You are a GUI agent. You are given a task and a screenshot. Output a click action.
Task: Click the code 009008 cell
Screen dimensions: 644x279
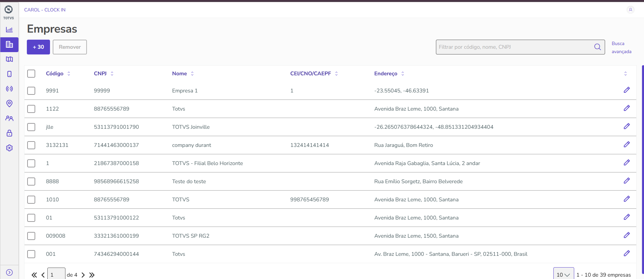[x=56, y=236]
